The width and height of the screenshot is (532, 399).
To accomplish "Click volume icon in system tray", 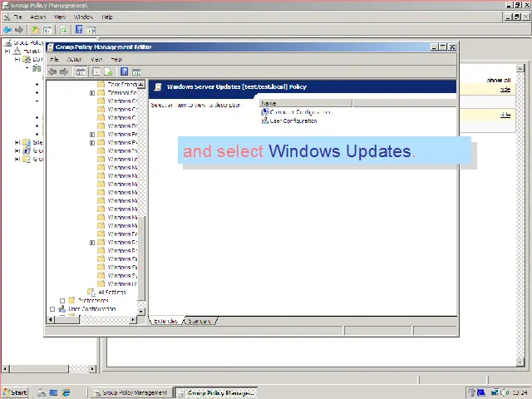I will (505, 392).
